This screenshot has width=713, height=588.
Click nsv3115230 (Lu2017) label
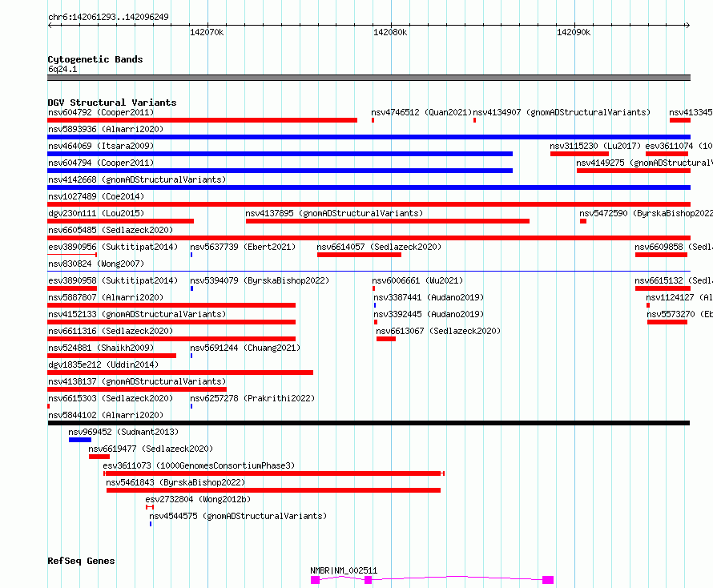(595, 146)
